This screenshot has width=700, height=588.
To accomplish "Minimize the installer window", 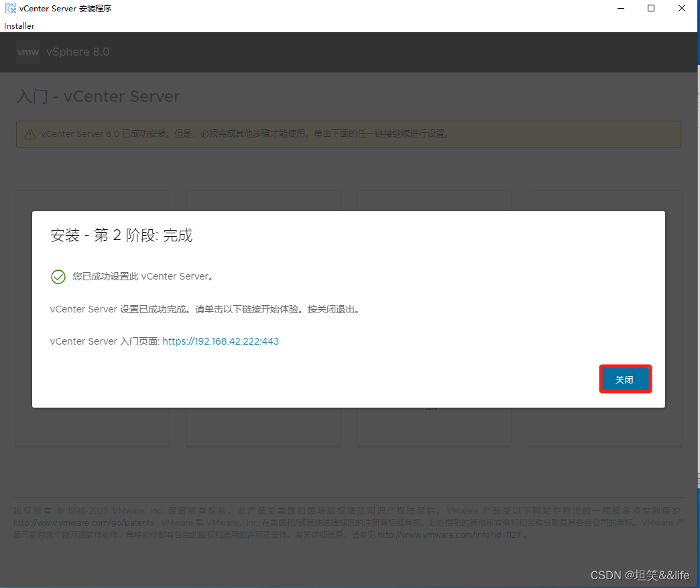I will coord(620,8).
